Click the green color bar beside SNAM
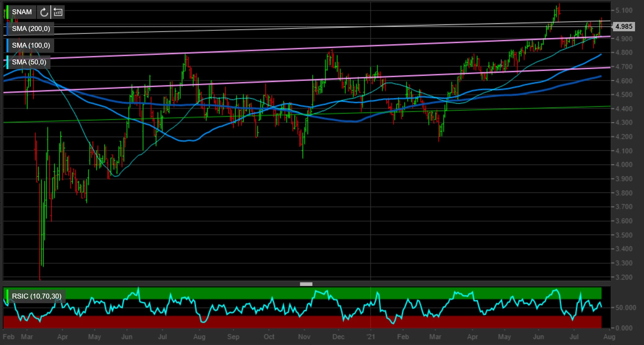Viewport: 644px width, 345px height. [7, 12]
